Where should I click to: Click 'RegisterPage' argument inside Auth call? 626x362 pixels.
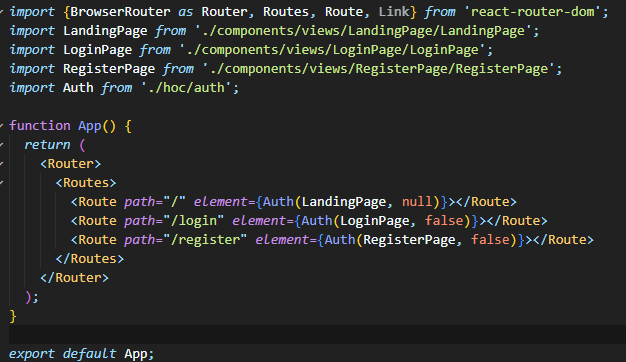pyautogui.click(x=410, y=240)
